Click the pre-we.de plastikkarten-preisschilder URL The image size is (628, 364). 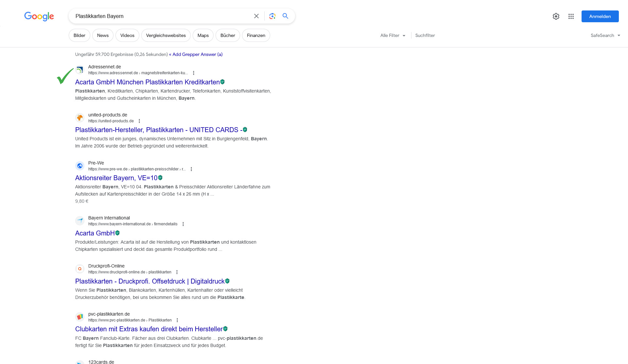137,169
